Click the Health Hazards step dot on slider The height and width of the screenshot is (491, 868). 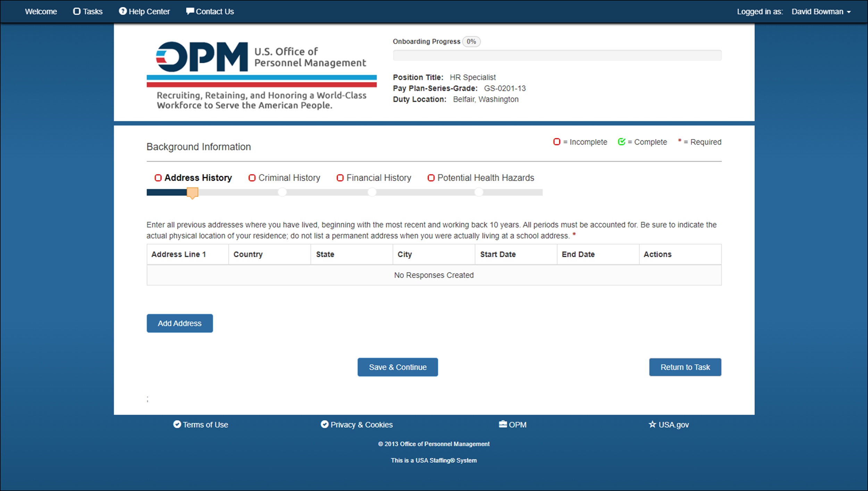point(479,192)
